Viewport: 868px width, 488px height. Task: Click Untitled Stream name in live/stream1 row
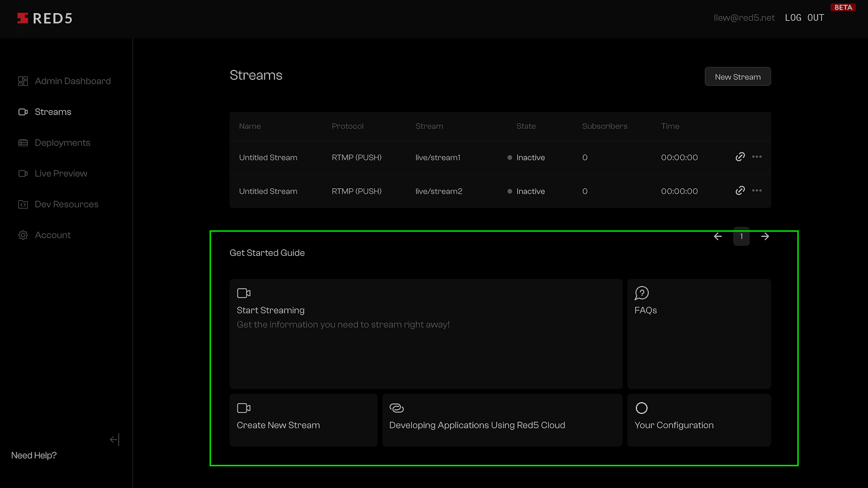(268, 158)
